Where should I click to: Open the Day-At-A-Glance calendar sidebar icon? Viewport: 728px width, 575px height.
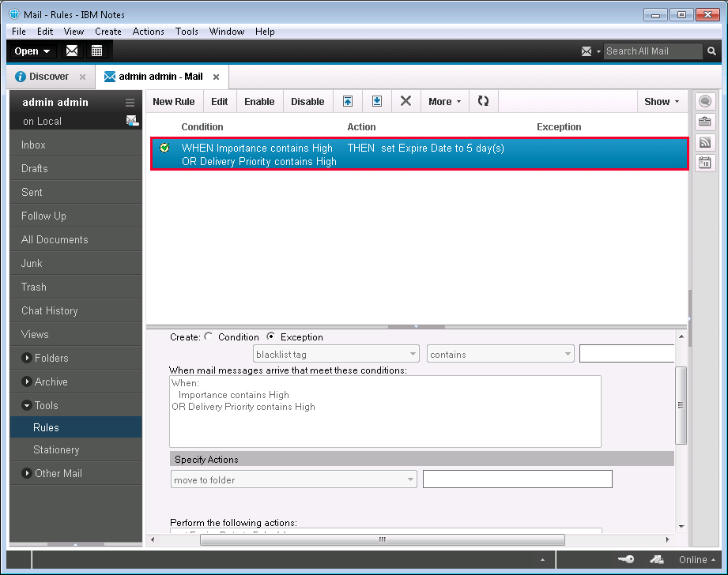[x=704, y=163]
